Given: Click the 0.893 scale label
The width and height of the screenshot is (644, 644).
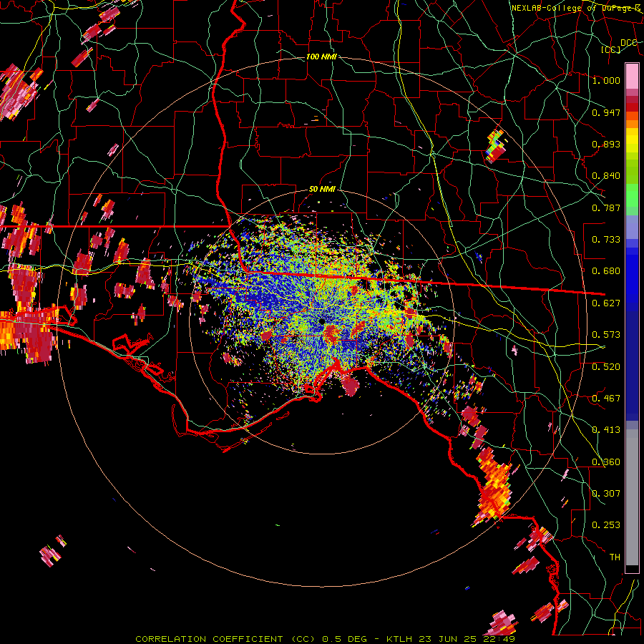Looking at the screenshot, I should [x=606, y=144].
